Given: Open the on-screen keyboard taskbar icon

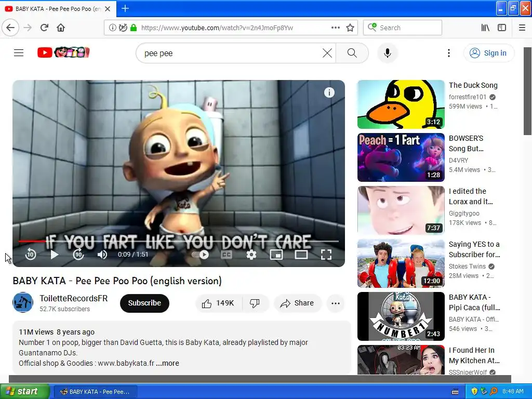Looking at the screenshot, I should point(455,392).
